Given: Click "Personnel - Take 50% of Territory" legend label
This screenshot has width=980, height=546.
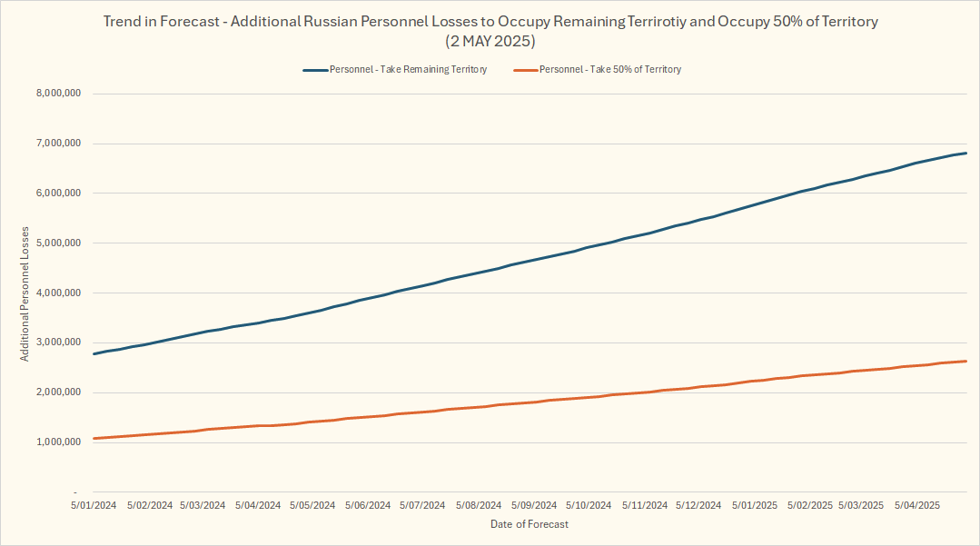Looking at the screenshot, I should pos(609,69).
